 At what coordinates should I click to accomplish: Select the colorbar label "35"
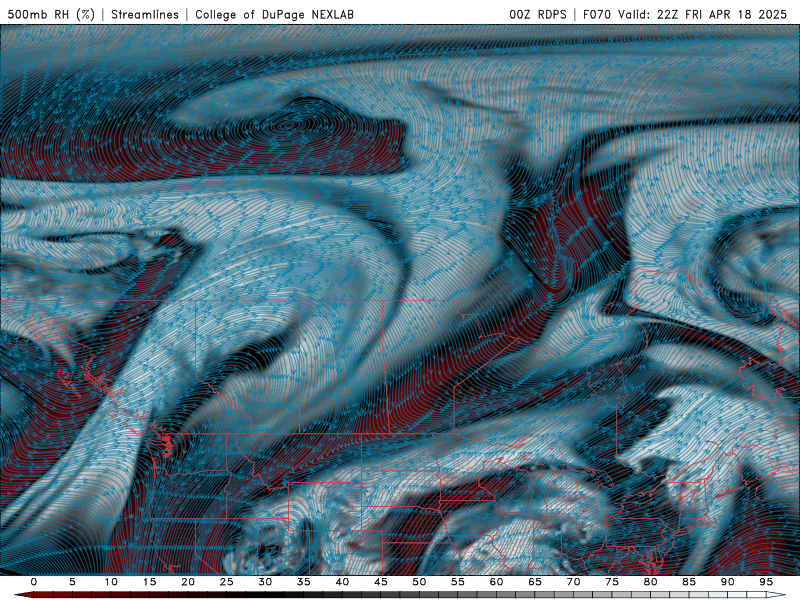click(x=304, y=582)
